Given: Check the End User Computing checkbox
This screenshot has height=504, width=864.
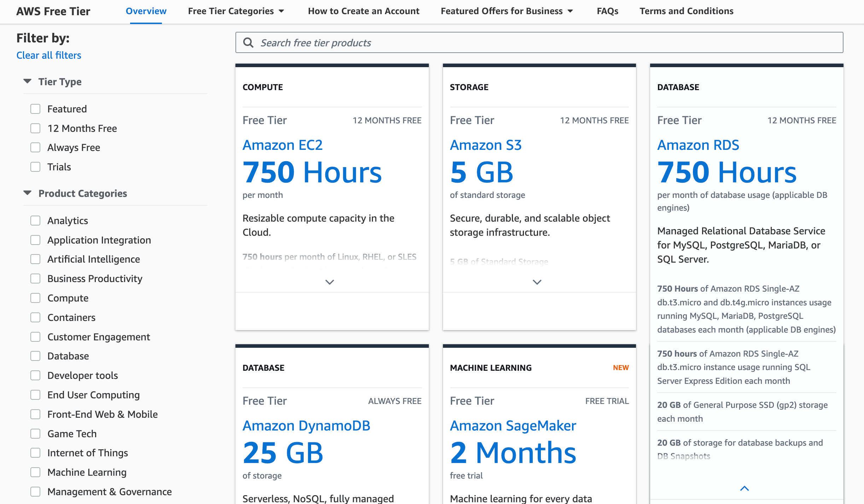Looking at the screenshot, I should (x=35, y=395).
